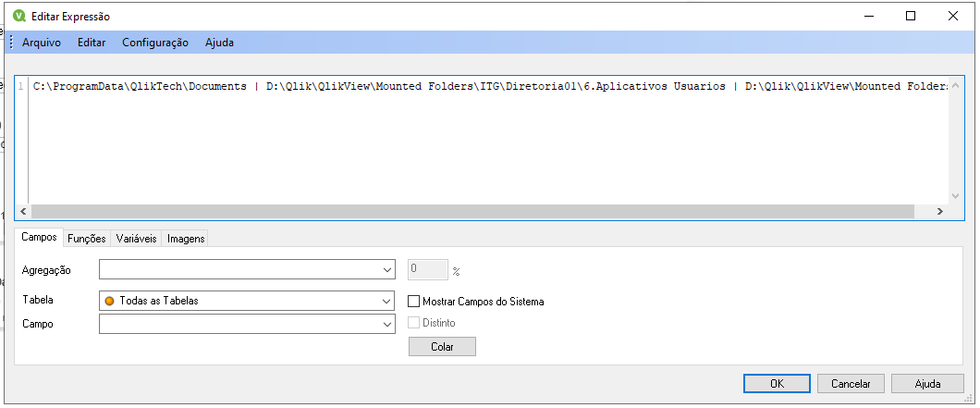
Task: Click the disabled Distinto checkbox
Action: point(413,323)
